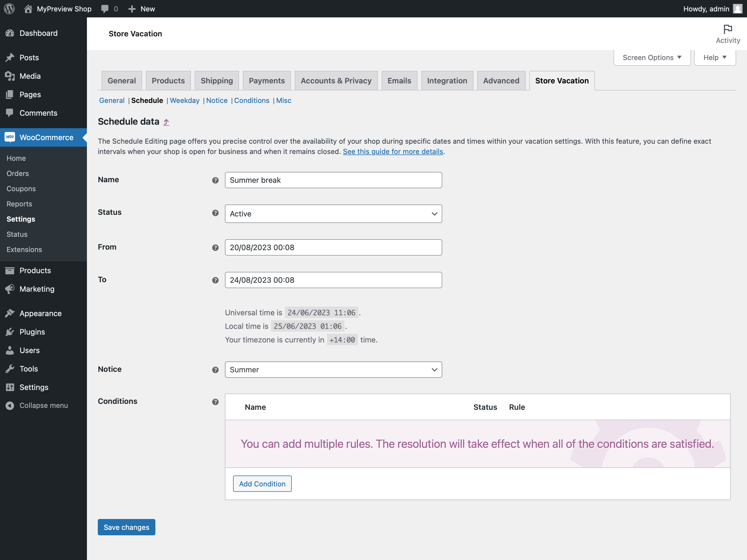Click the Activity flag icon
747x560 pixels.
pos(728,29)
